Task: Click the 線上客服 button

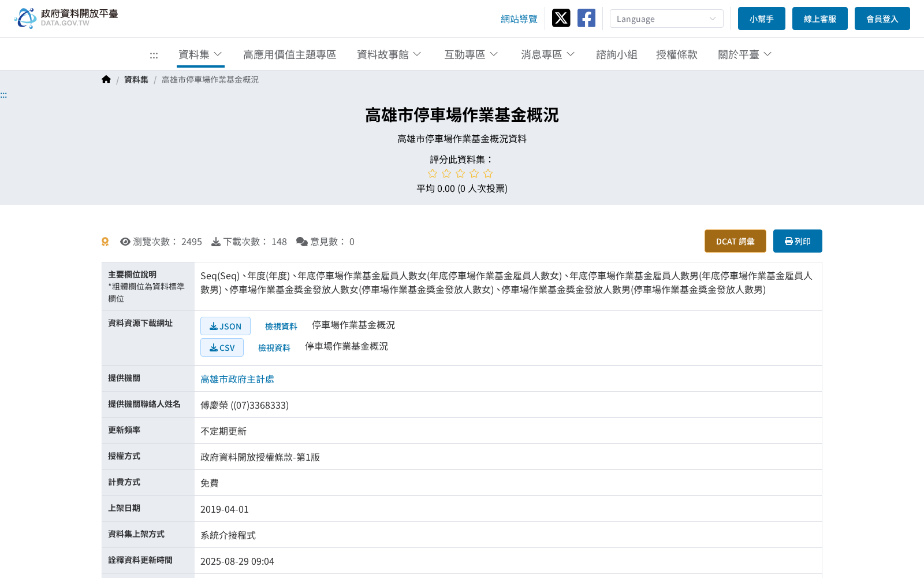Action: (820, 18)
